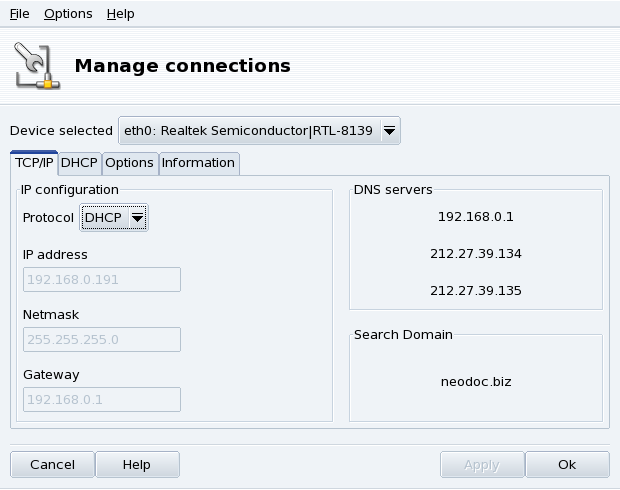The height and width of the screenshot is (490, 620).
Task: Click the IP address field
Action: [101, 280]
